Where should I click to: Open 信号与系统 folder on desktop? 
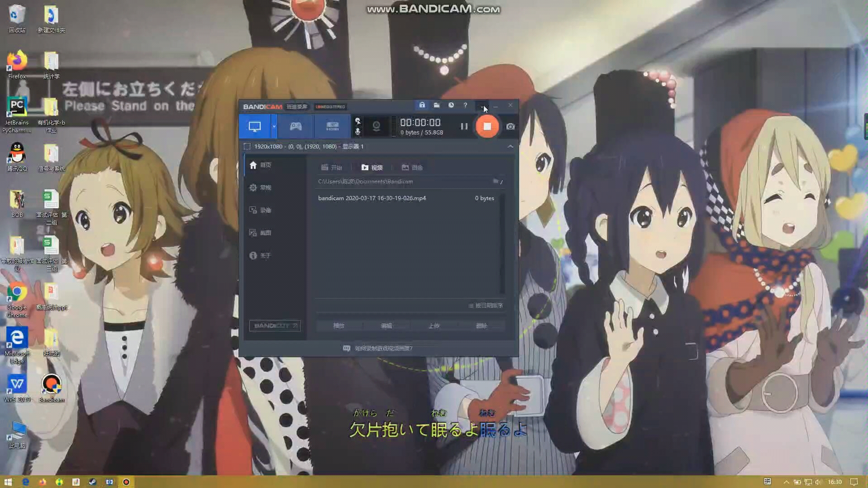tap(51, 157)
